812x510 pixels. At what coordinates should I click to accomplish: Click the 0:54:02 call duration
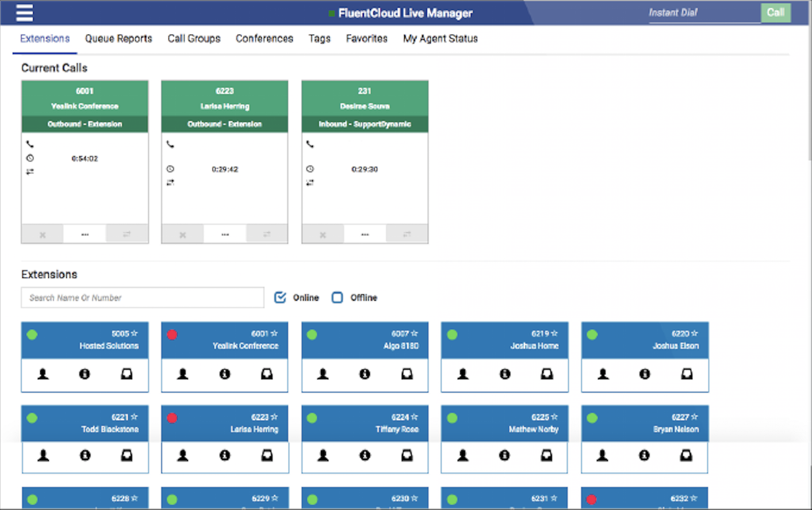coord(85,158)
